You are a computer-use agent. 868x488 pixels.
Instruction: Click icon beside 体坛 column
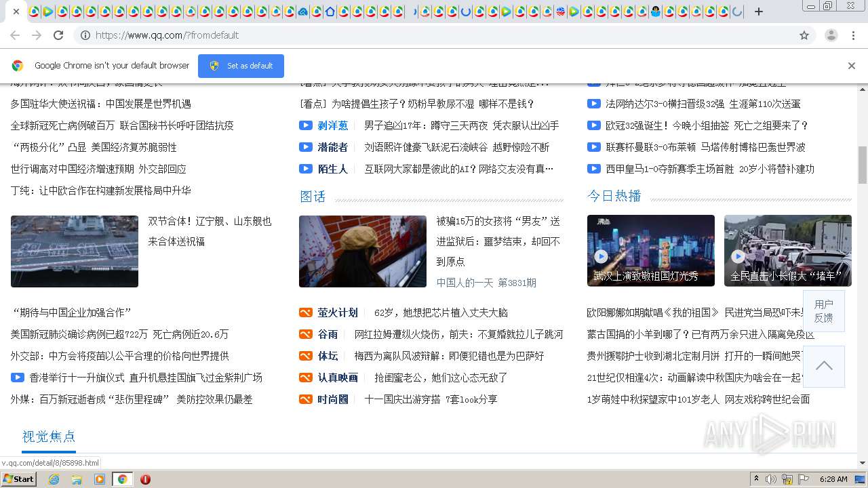[x=306, y=356]
